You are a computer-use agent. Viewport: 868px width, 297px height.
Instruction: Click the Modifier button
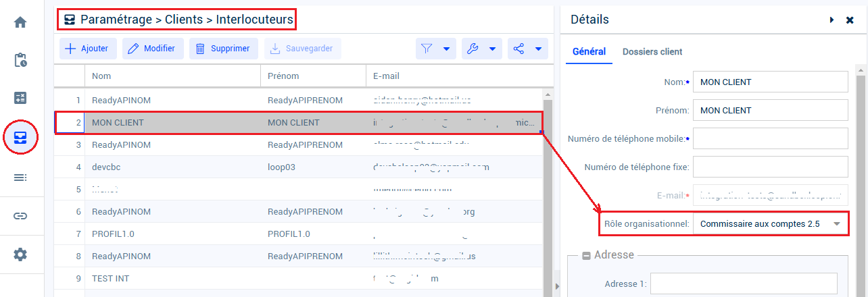pos(152,49)
